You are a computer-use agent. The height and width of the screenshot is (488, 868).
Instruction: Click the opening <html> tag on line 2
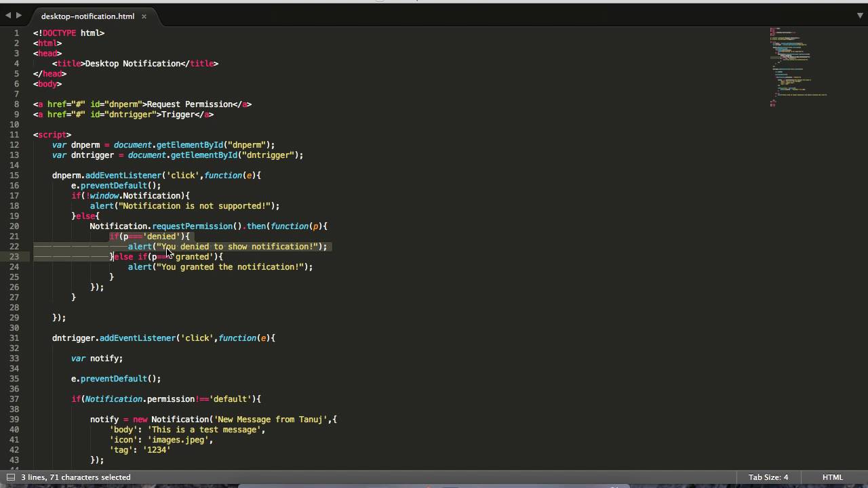point(47,43)
